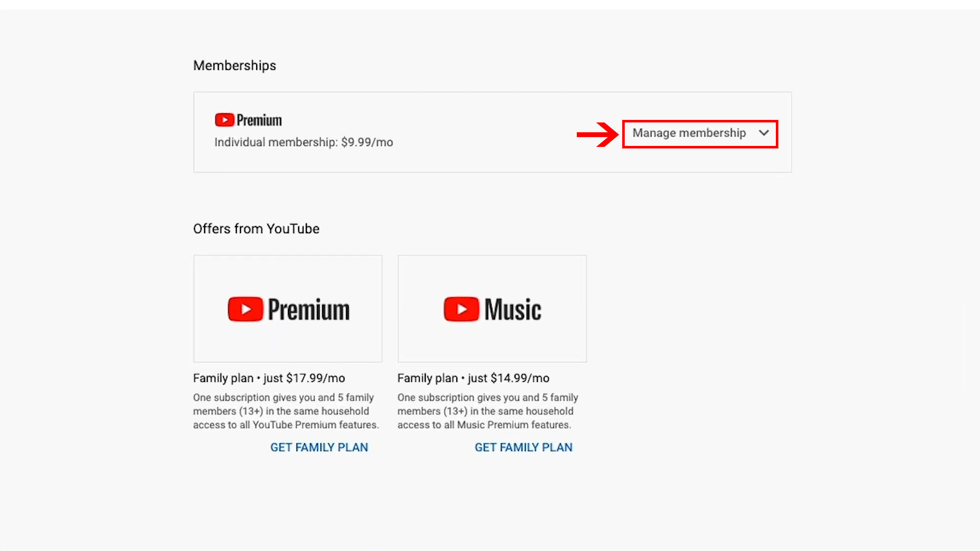Click the YouTube Premium play button icon
The width and height of the screenshot is (980, 551).
[x=225, y=119]
